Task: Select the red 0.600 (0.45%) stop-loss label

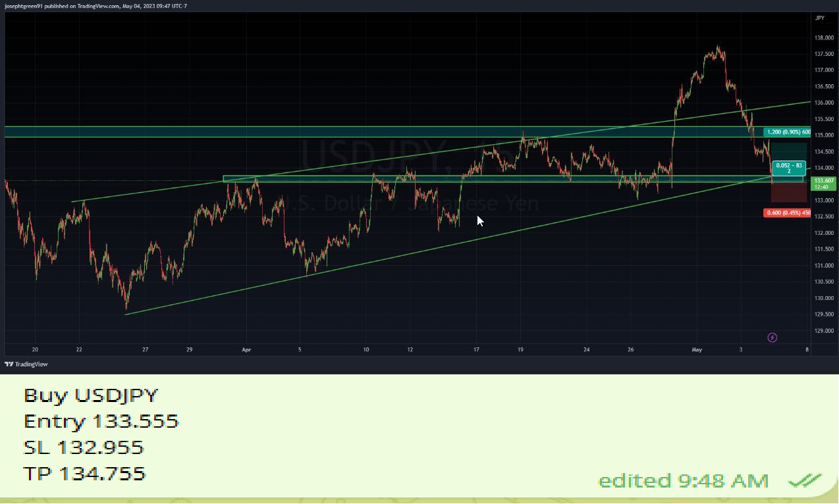Action: click(786, 213)
